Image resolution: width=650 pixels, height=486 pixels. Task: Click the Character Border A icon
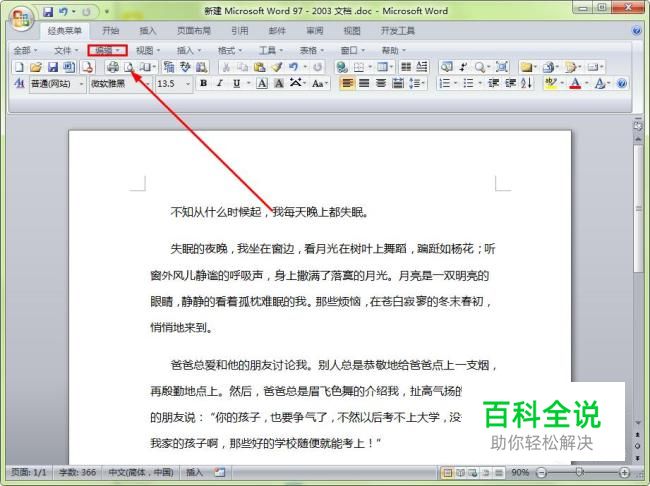[x=262, y=84]
